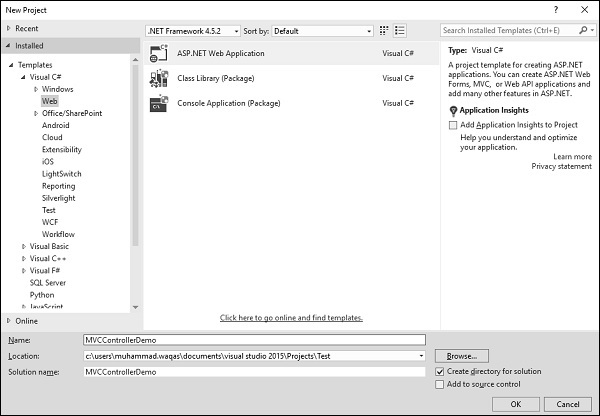This screenshot has width=600, height=416.
Task: Switch to medium icons view
Action: pyautogui.click(x=383, y=31)
